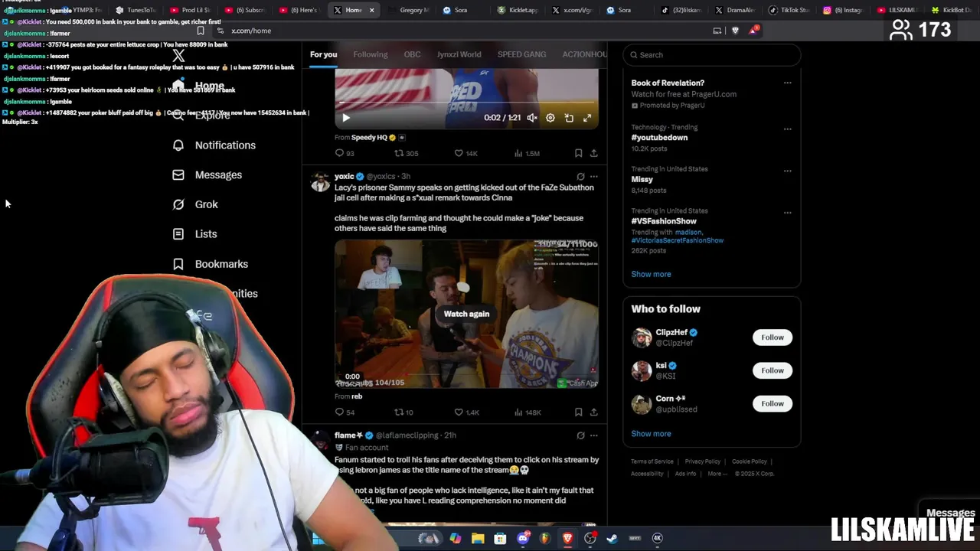
Task: Open Discord from the taskbar
Action: tap(523, 539)
